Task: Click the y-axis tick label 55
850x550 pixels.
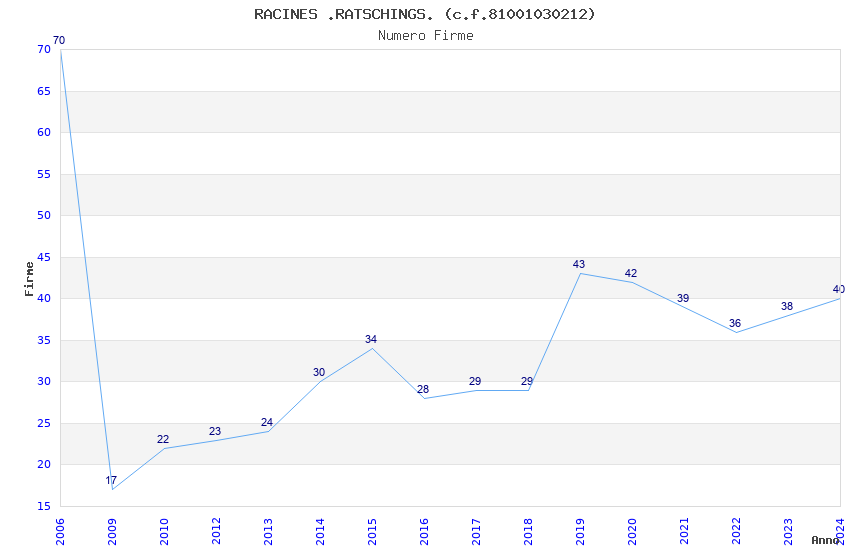Action: 44,174
